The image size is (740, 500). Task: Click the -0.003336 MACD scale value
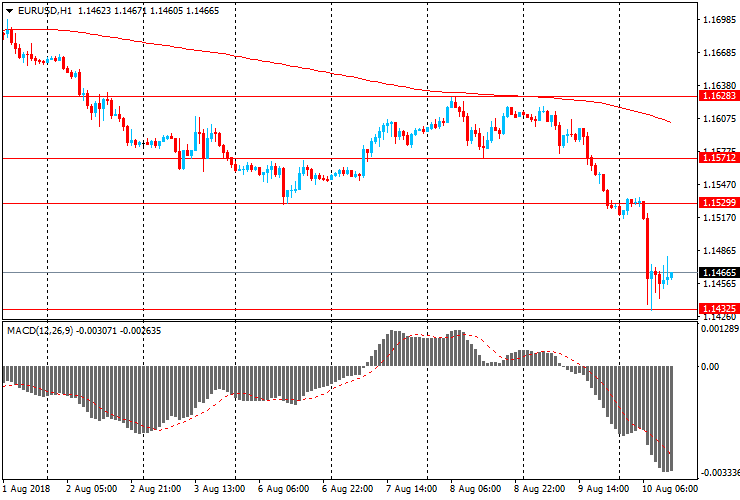720,473
